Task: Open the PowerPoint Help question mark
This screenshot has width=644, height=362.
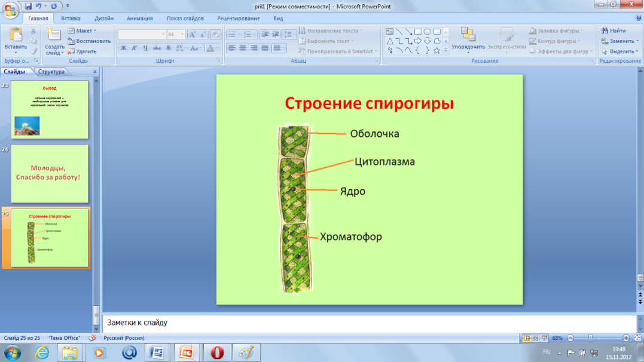Action: point(639,19)
